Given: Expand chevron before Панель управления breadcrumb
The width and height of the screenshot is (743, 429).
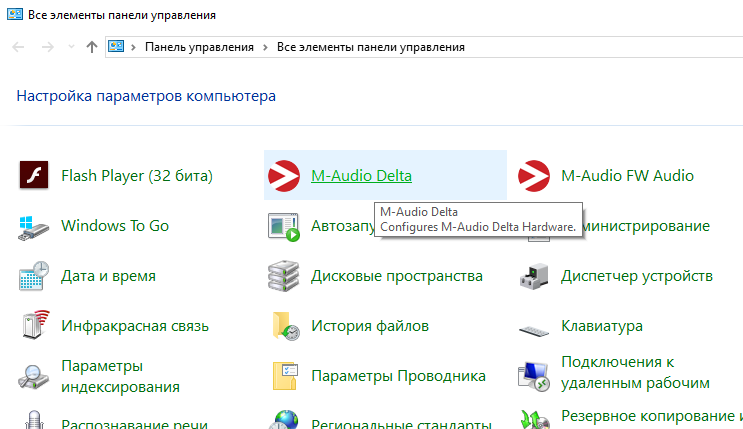Looking at the screenshot, I should pyautogui.click(x=134, y=47).
